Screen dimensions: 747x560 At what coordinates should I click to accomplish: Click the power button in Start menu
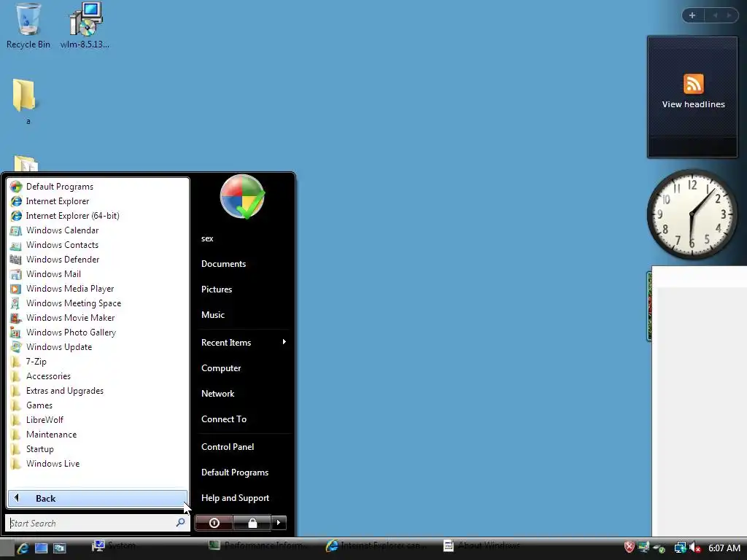[214, 523]
